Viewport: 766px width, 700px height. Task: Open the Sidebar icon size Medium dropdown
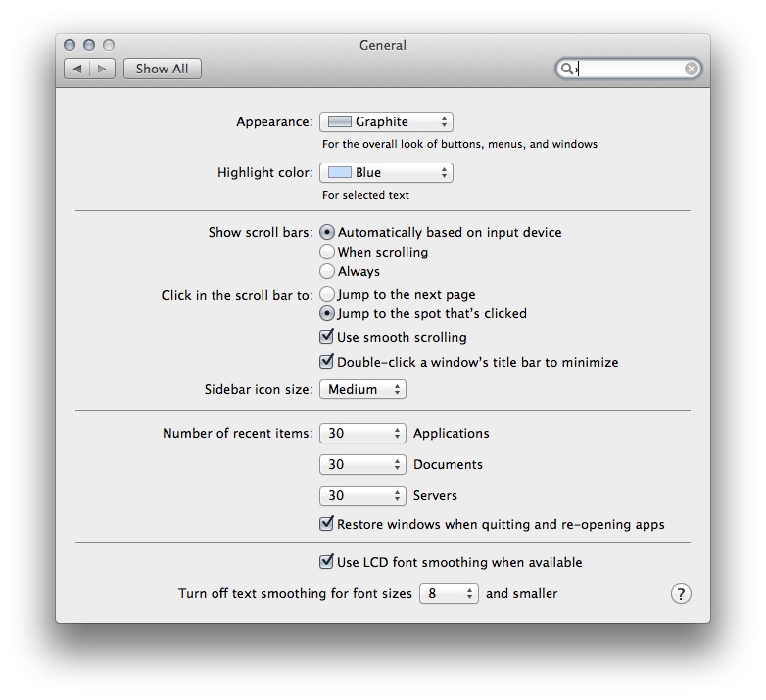pos(362,390)
